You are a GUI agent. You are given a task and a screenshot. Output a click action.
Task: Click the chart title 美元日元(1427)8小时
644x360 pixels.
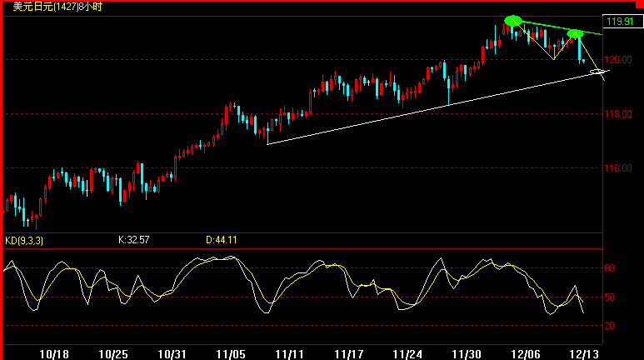pos(57,7)
